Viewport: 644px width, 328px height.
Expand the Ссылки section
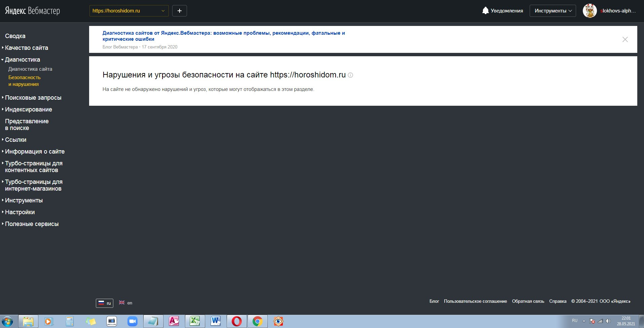(x=15, y=140)
